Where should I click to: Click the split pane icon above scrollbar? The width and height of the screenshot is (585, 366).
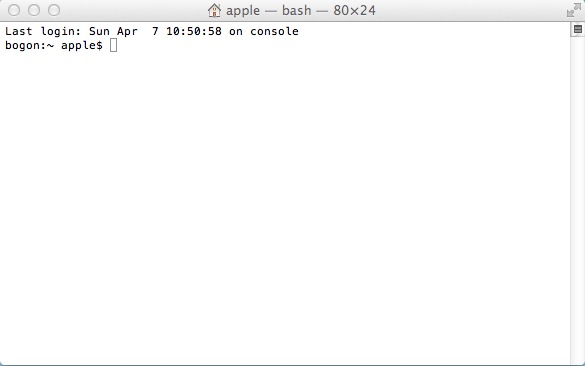(x=578, y=29)
